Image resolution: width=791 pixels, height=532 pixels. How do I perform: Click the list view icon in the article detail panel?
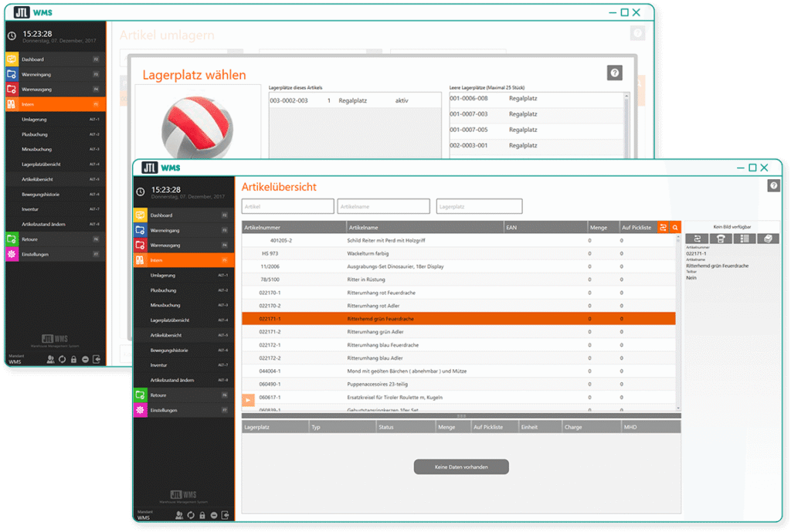(x=745, y=239)
